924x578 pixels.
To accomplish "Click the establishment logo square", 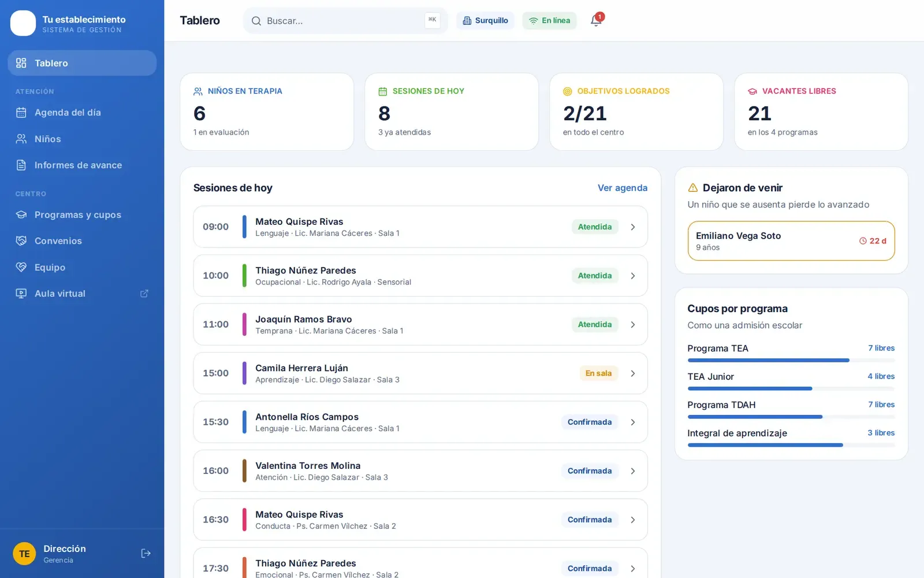I will tap(23, 23).
